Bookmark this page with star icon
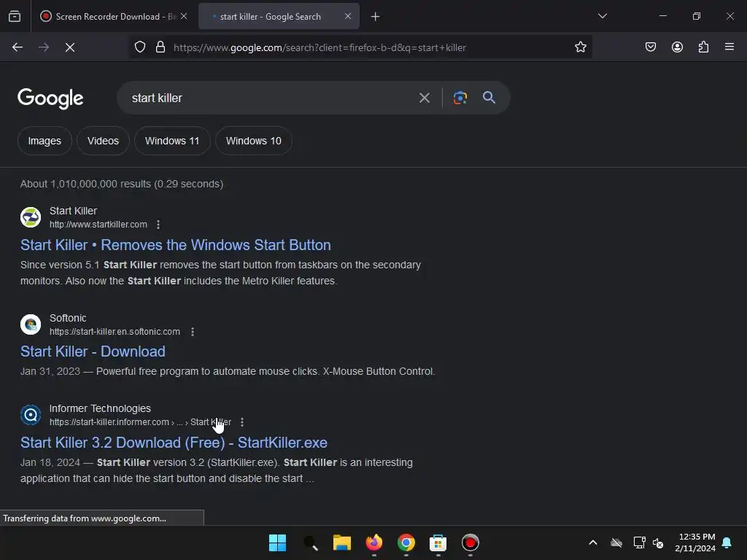The height and width of the screenshot is (560, 747). pos(580,47)
